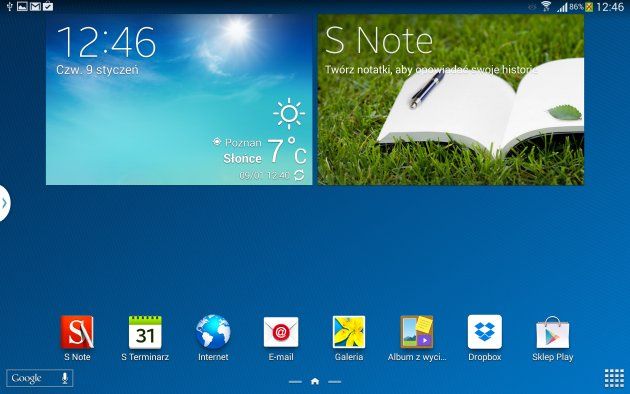Tap the picture notification icon

(22, 6)
